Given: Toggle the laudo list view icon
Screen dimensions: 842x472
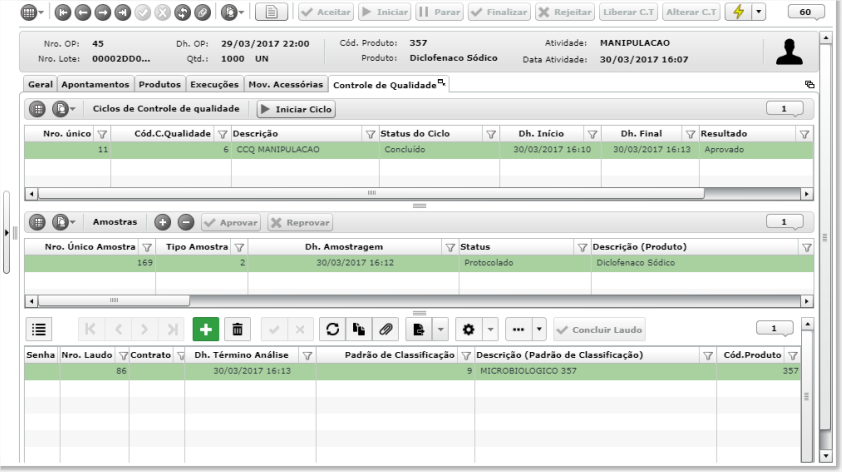Looking at the screenshot, I should [39, 329].
